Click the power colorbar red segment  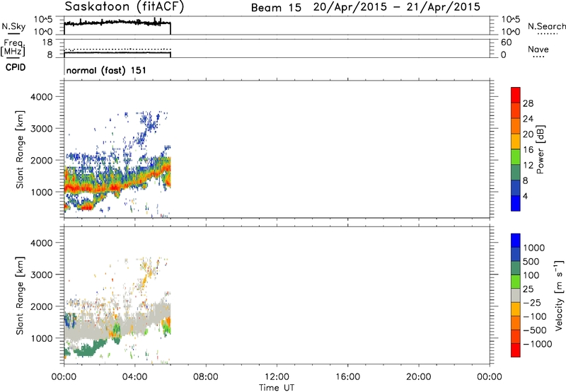(x=516, y=95)
